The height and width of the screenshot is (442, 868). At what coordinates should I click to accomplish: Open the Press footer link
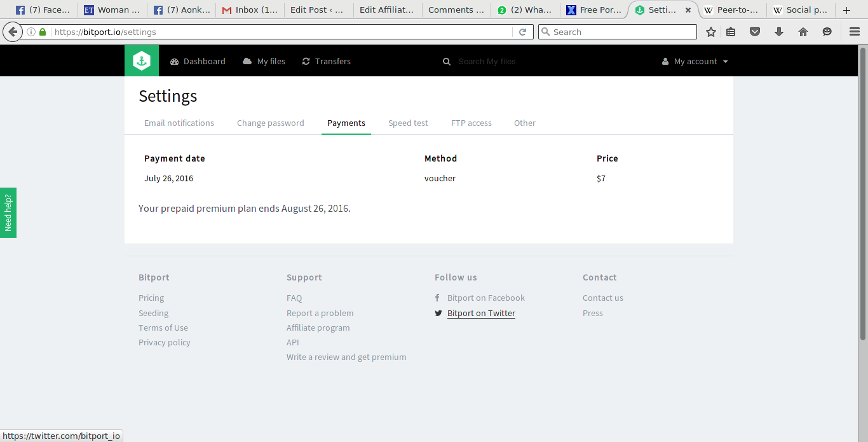(x=593, y=313)
